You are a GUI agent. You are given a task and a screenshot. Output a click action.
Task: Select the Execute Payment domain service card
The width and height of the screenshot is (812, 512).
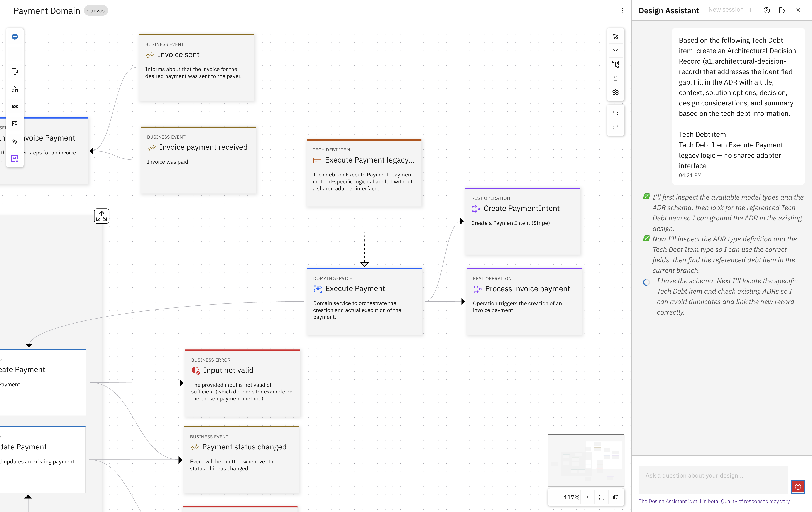pyautogui.click(x=365, y=302)
